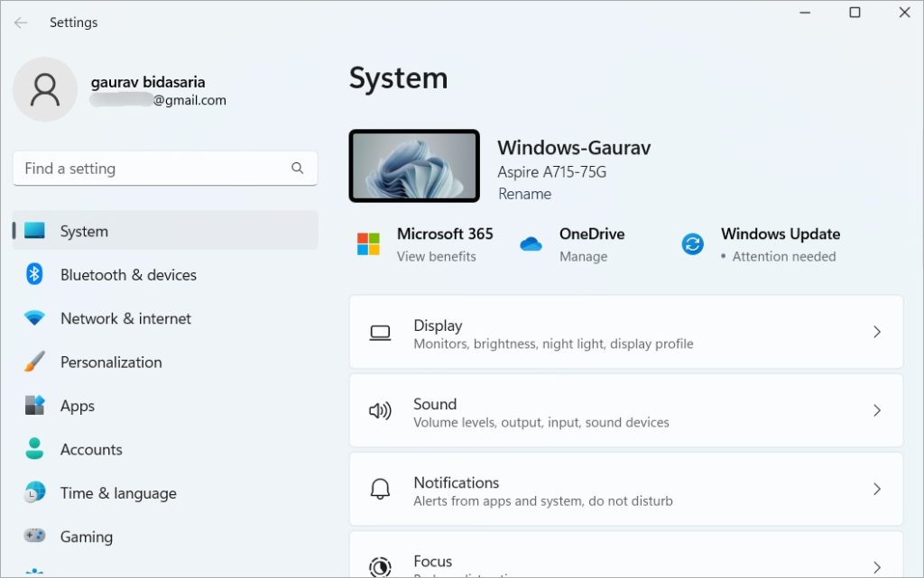Expand Notifications row with its chevron
The image size is (924, 578).
point(876,489)
